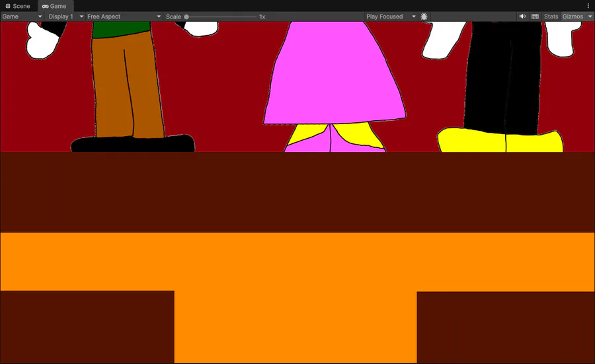The width and height of the screenshot is (595, 364).
Task: Switch to the Scene tab
Action: pyautogui.click(x=18, y=6)
